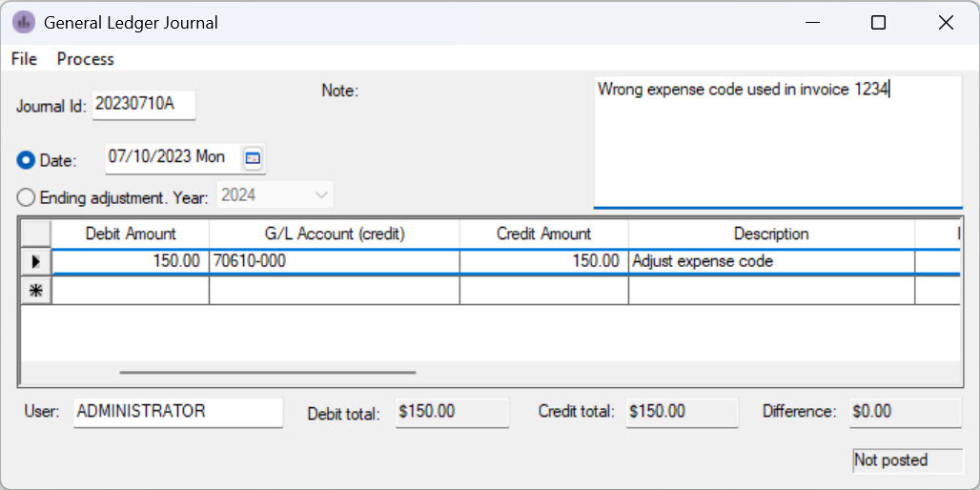The height and width of the screenshot is (490, 980).
Task: Click into the Journal Id field
Action: [144, 105]
